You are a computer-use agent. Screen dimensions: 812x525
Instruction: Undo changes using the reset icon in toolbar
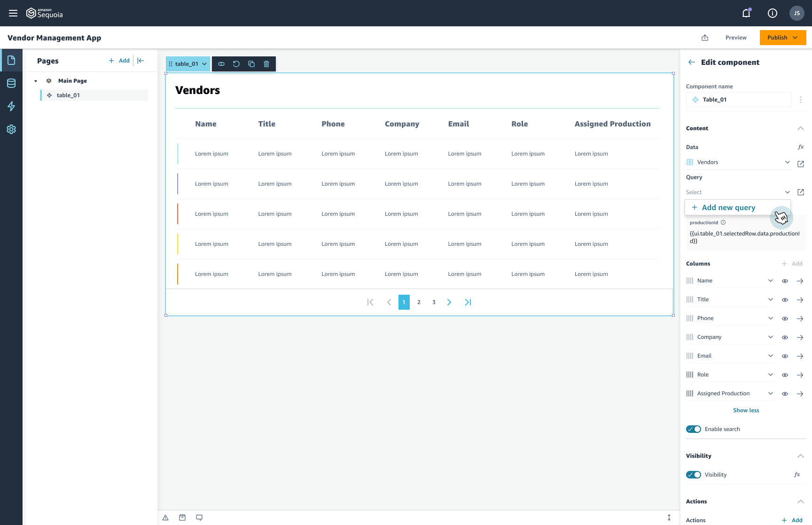tap(236, 63)
